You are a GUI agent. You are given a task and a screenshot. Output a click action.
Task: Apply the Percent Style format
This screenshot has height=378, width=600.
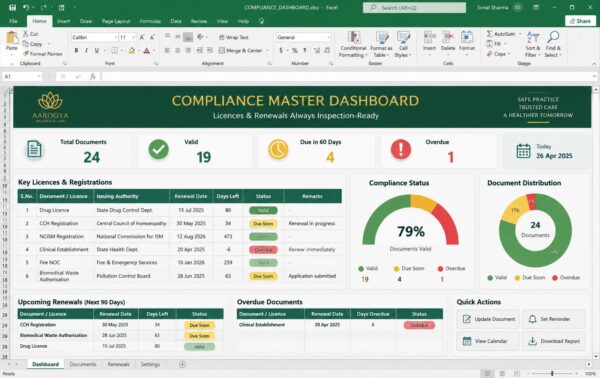click(x=295, y=51)
